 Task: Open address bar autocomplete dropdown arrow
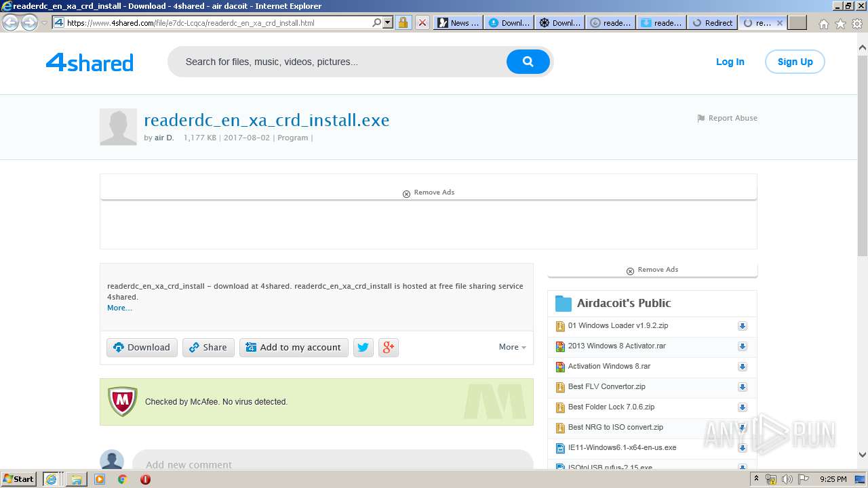click(388, 22)
